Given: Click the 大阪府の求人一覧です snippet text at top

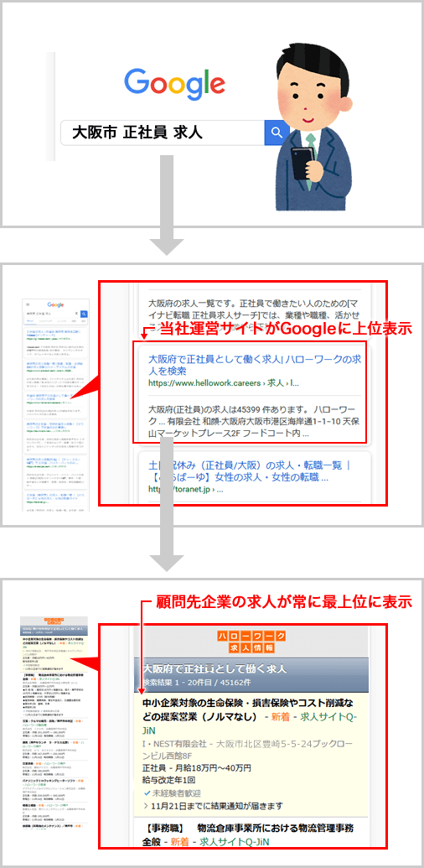Looking at the screenshot, I should click(255, 317).
